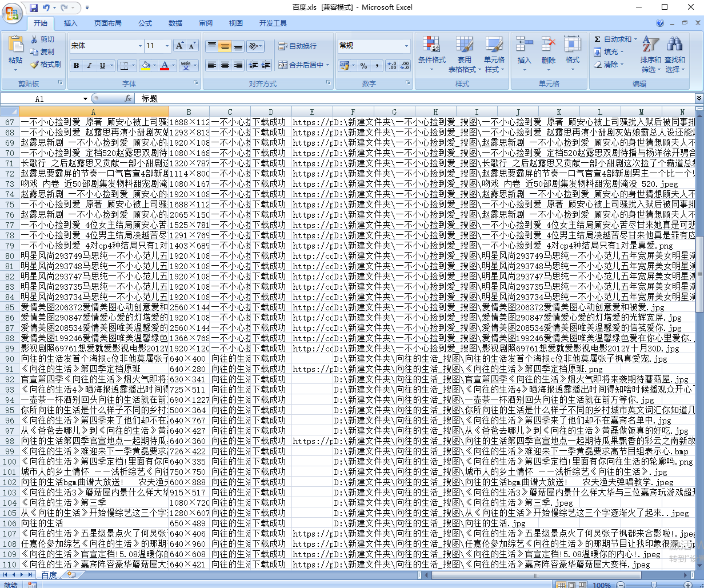Switch to Normal view in status bar
The image size is (704, 588).
pos(561,585)
